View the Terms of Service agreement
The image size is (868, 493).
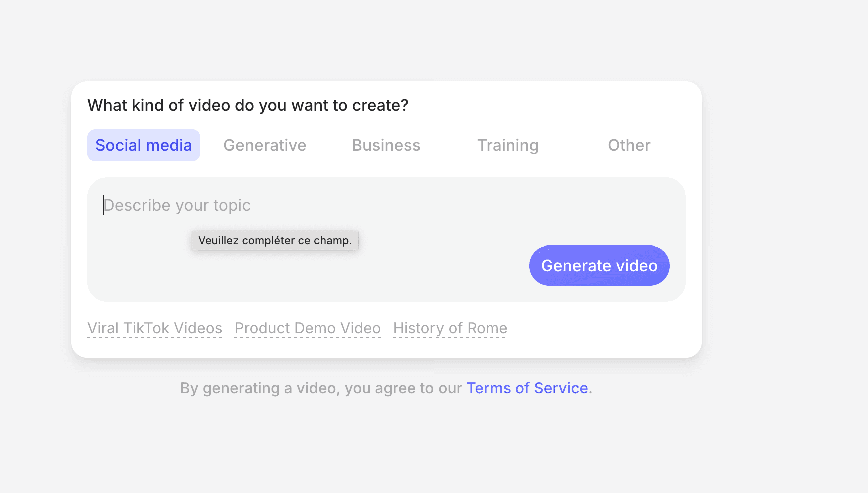tap(527, 388)
